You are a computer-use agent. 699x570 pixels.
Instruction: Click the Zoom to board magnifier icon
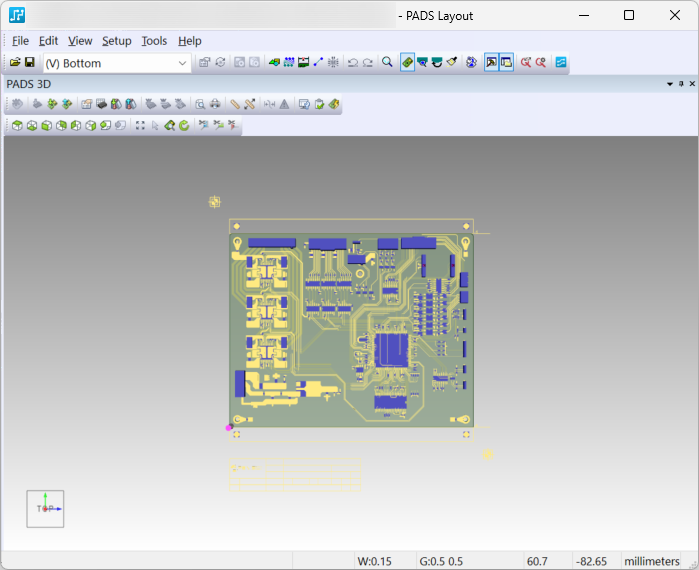169,126
